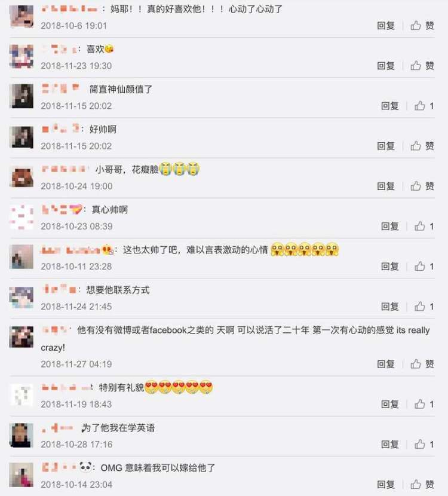
Task: Reply to the comment dated 2018-11-24 21:45
Action: point(390,306)
